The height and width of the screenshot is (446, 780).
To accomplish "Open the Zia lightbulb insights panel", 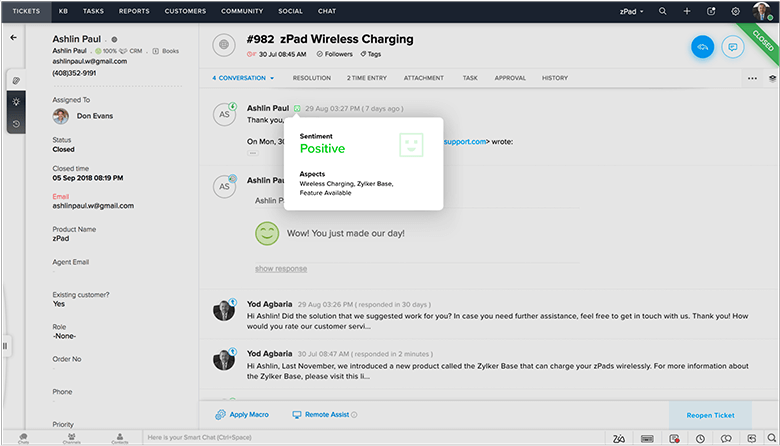I will 15,102.
